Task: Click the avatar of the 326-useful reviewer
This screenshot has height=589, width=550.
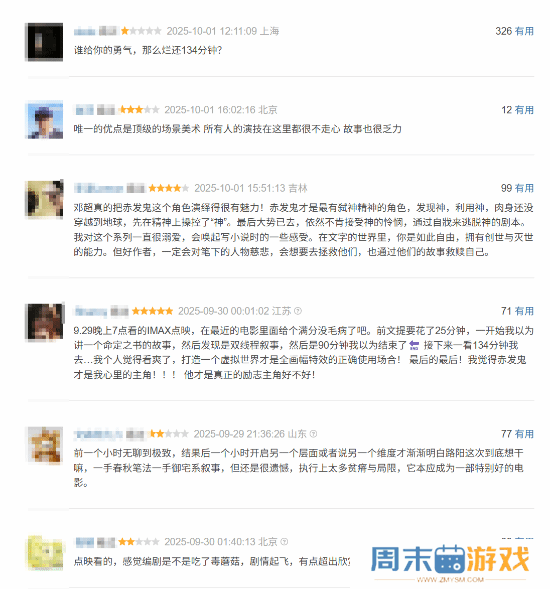Action: [44, 42]
